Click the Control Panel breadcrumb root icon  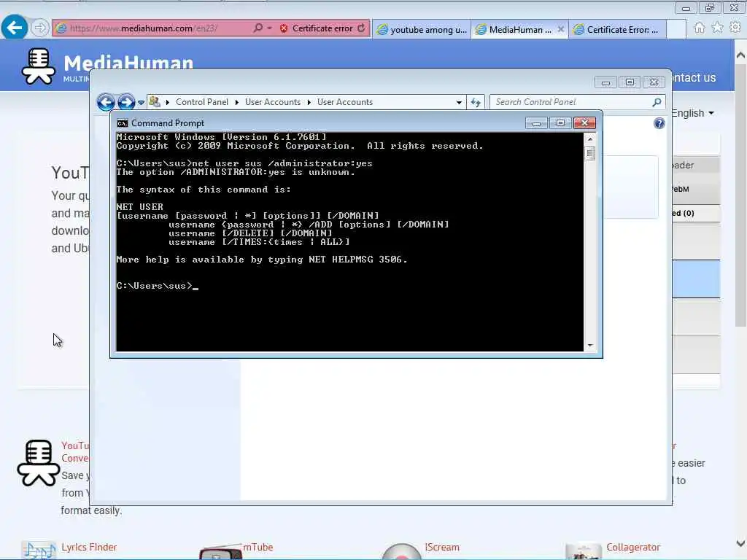click(155, 101)
